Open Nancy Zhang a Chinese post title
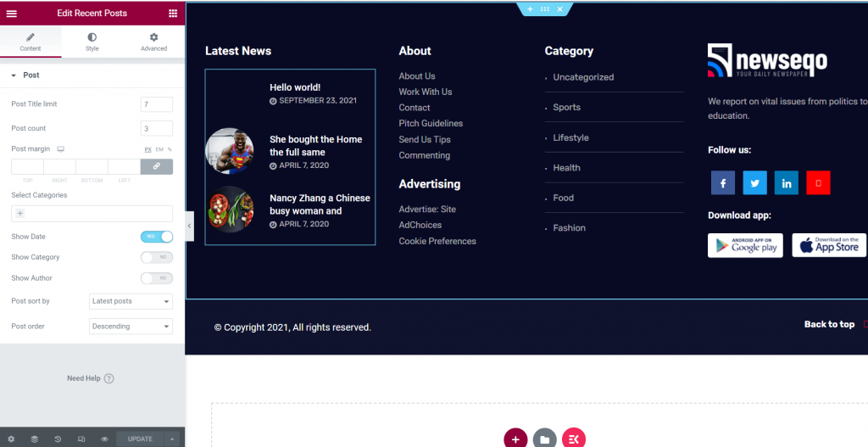 pos(320,204)
